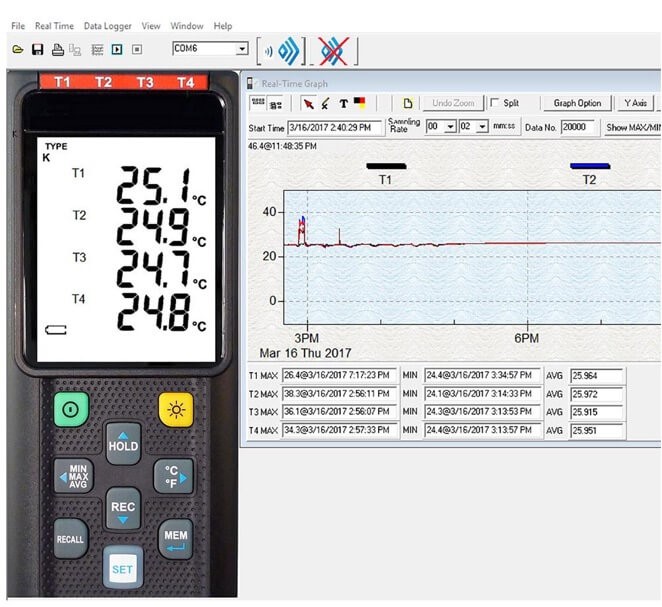Click the RECALL button on meter

click(71, 539)
